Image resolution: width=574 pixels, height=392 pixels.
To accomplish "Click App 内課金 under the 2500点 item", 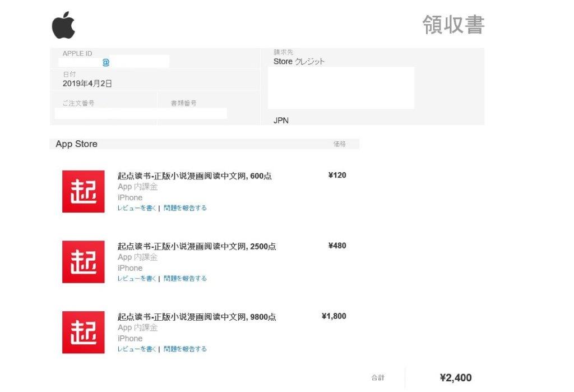I will (138, 257).
